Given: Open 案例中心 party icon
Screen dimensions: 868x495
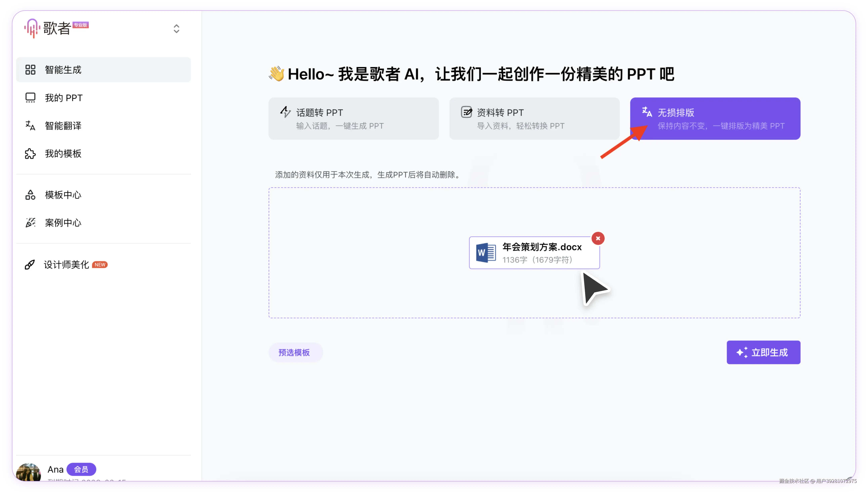Looking at the screenshot, I should click(30, 223).
